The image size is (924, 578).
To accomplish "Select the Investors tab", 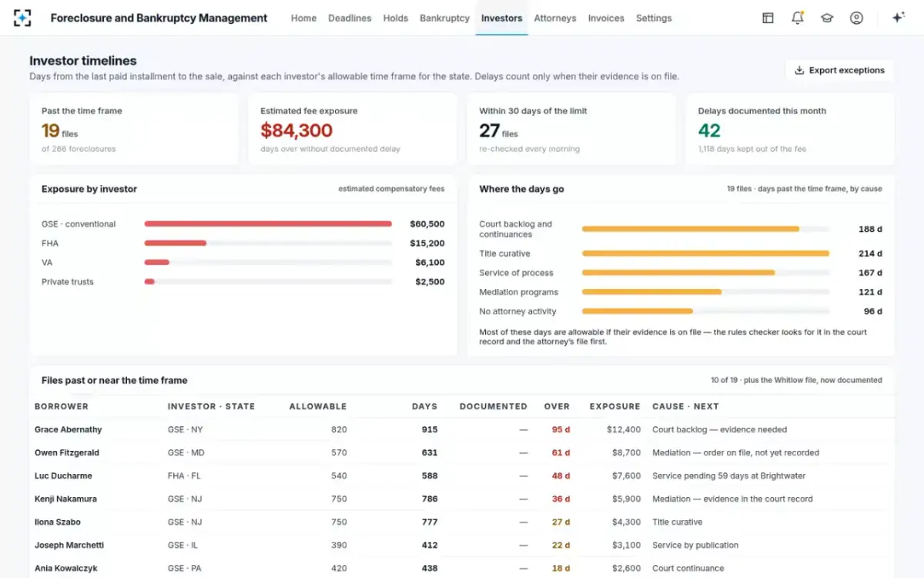I will click(501, 18).
